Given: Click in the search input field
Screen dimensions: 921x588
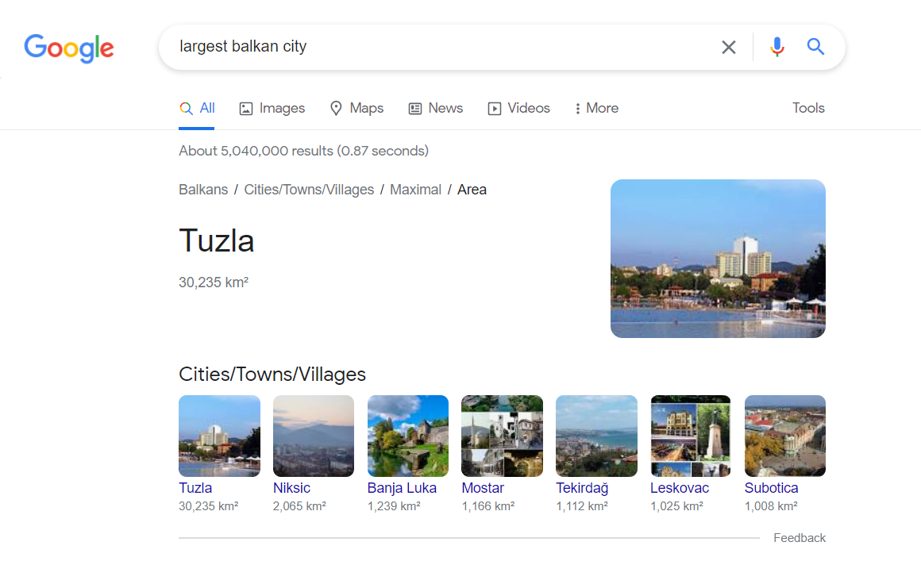Looking at the screenshot, I should (437, 47).
